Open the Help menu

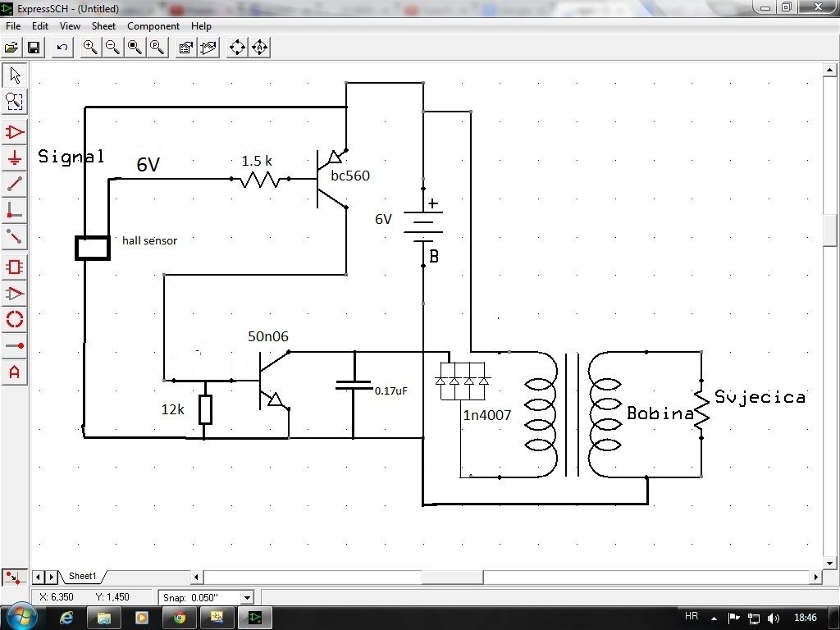(201, 25)
